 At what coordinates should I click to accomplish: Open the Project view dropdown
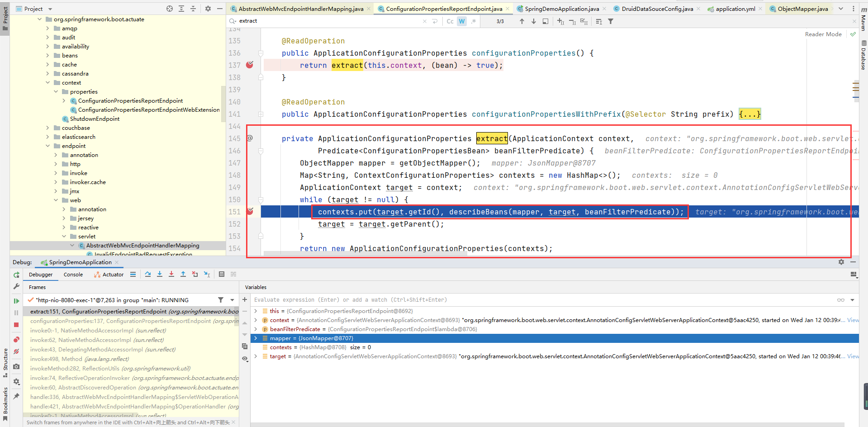pyautogui.click(x=50, y=9)
